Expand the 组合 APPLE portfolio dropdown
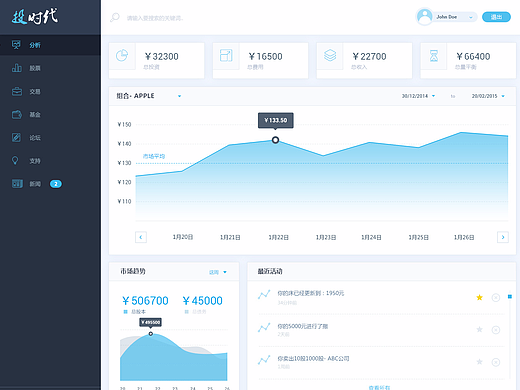 (x=179, y=96)
